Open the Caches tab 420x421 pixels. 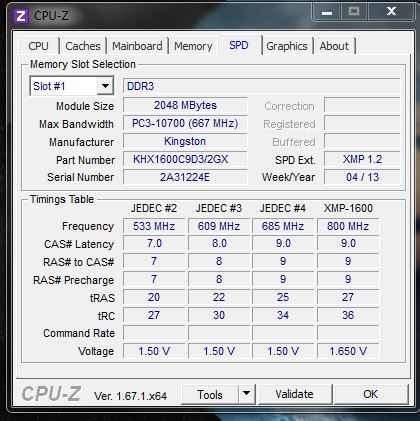click(x=83, y=46)
